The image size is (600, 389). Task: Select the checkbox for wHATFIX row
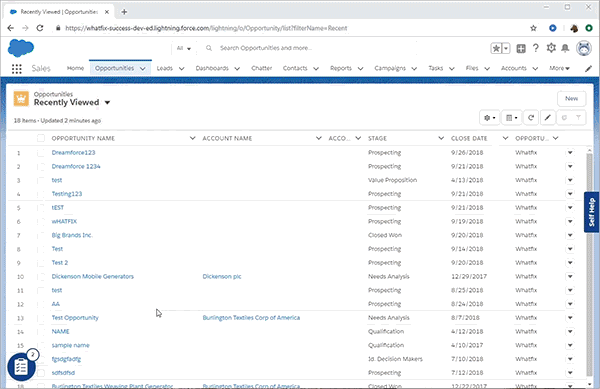point(41,222)
